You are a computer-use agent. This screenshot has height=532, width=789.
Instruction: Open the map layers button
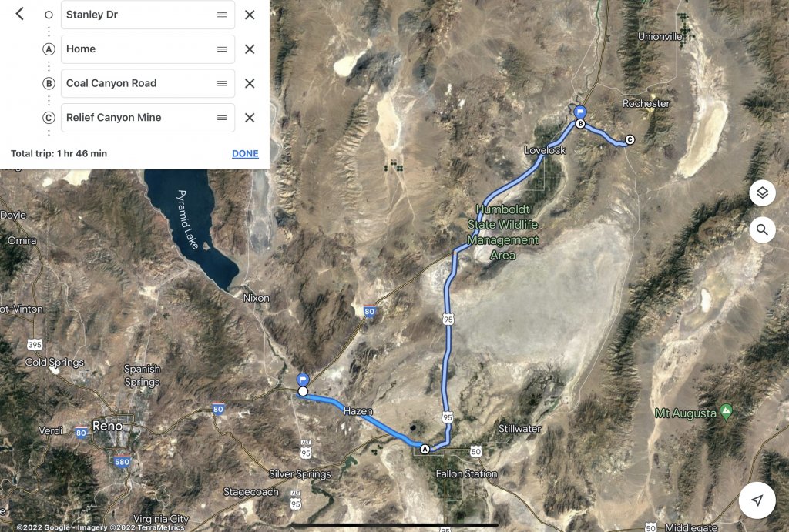tap(762, 193)
